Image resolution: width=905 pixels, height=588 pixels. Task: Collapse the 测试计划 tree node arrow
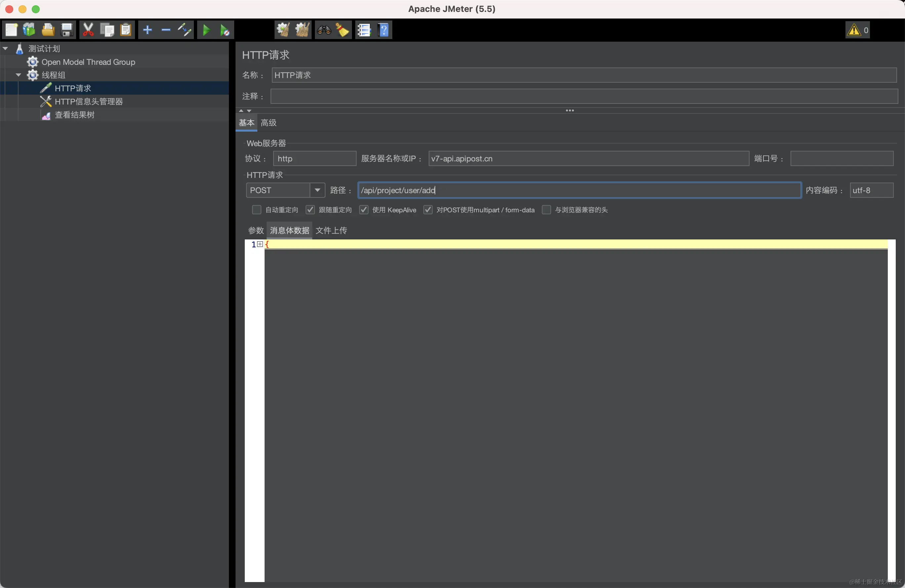pos(6,49)
